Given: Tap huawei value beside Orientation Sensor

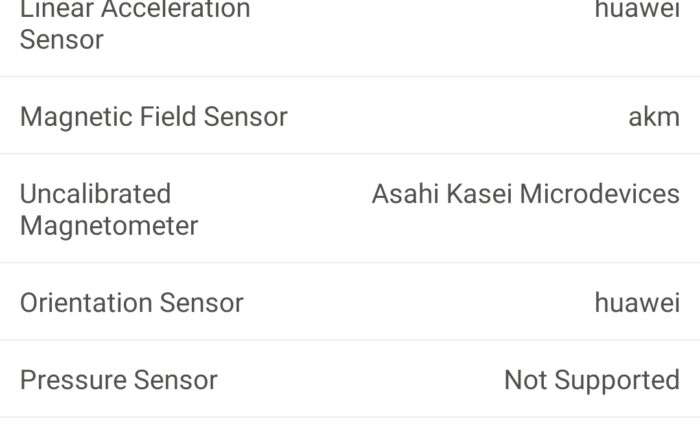Looking at the screenshot, I should pos(637,303).
